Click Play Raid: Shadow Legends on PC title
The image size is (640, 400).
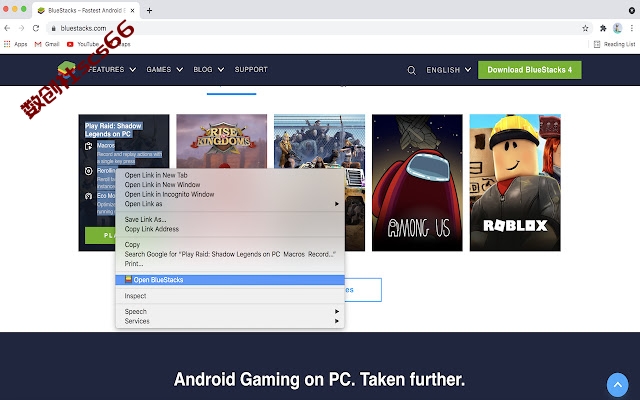[113, 130]
